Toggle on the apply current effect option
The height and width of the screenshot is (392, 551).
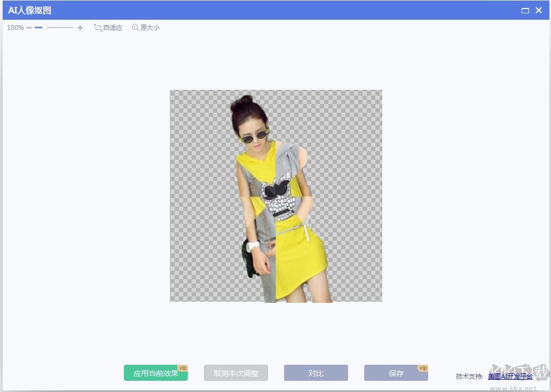pos(155,373)
